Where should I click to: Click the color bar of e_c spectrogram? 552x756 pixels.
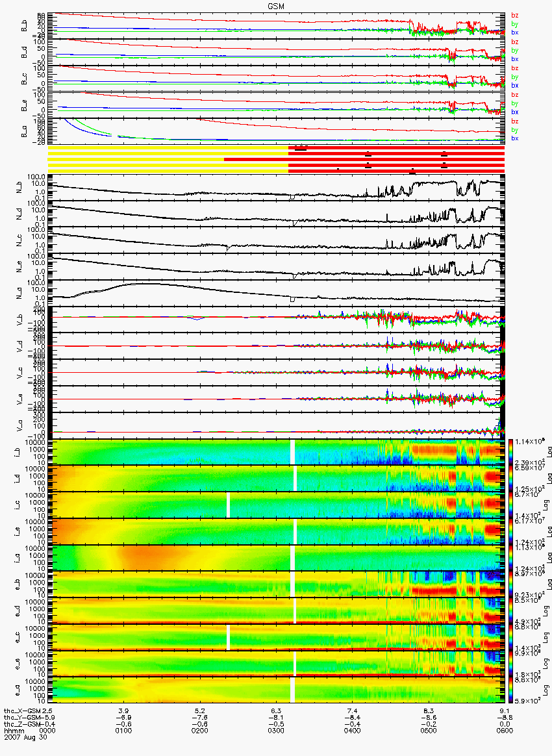[x=512, y=637]
